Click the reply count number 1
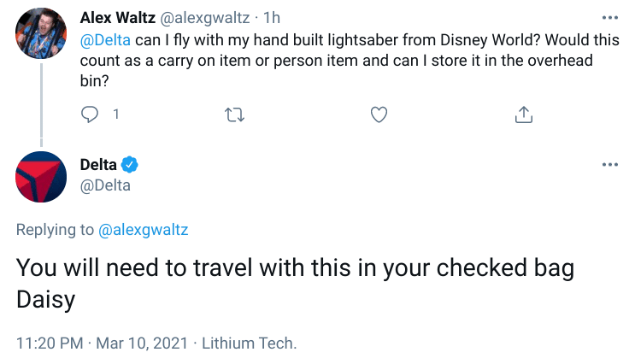Screen dimensions: 635x364 tap(115, 114)
